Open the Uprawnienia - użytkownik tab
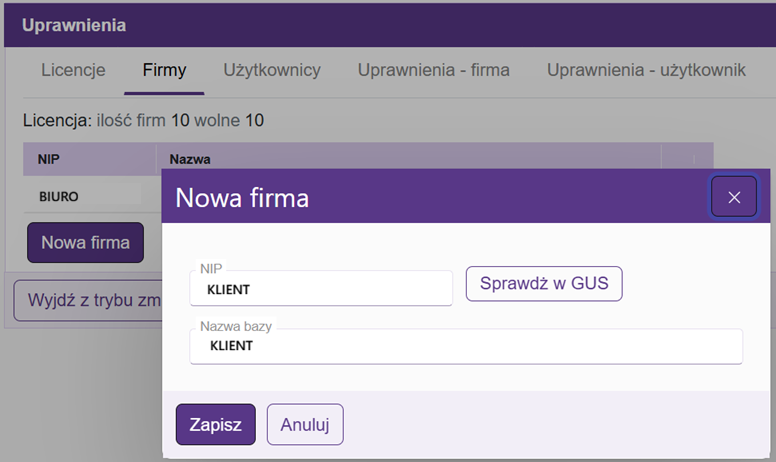Image resolution: width=776 pixels, height=462 pixels. [645, 70]
